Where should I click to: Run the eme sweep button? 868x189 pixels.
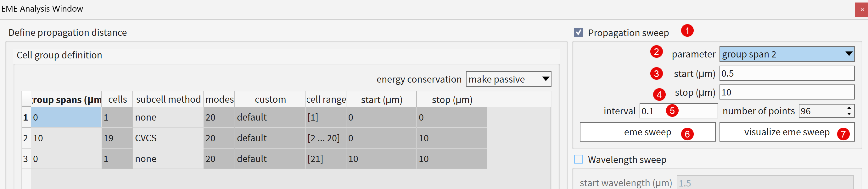coord(647,132)
